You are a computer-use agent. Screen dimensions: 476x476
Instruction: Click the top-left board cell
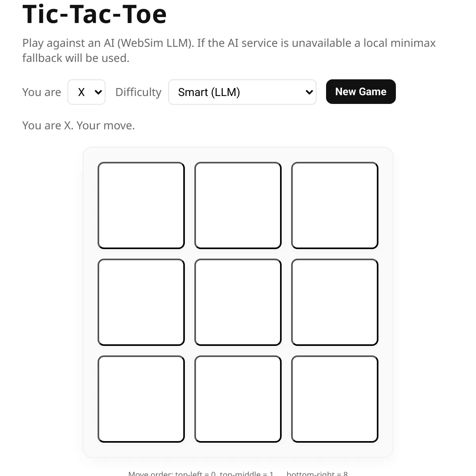(141, 205)
